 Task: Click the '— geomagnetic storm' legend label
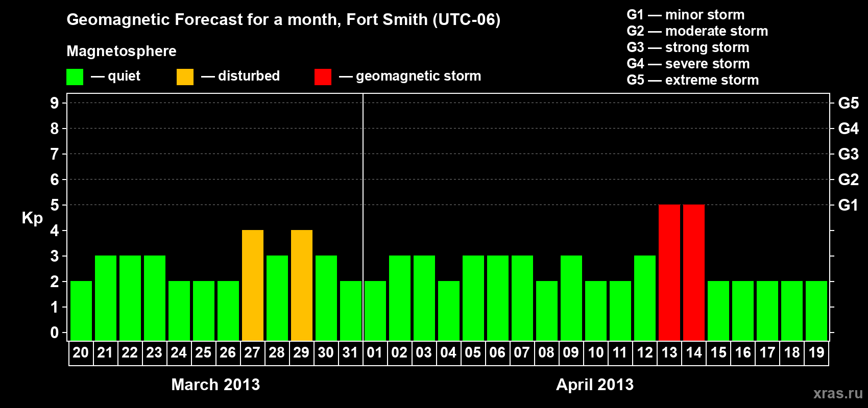410,76
